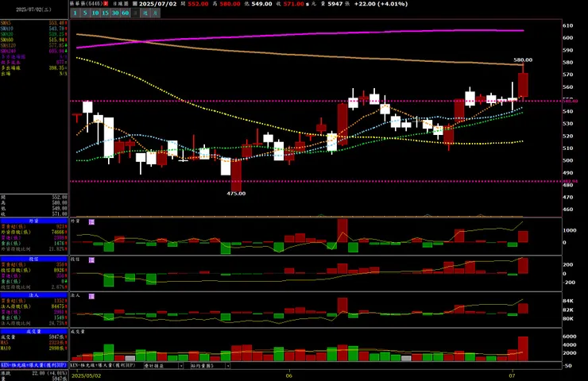The image size is (588, 381).
Task: Click the SMA120 value 577.85 row
Action: (x=33, y=45)
